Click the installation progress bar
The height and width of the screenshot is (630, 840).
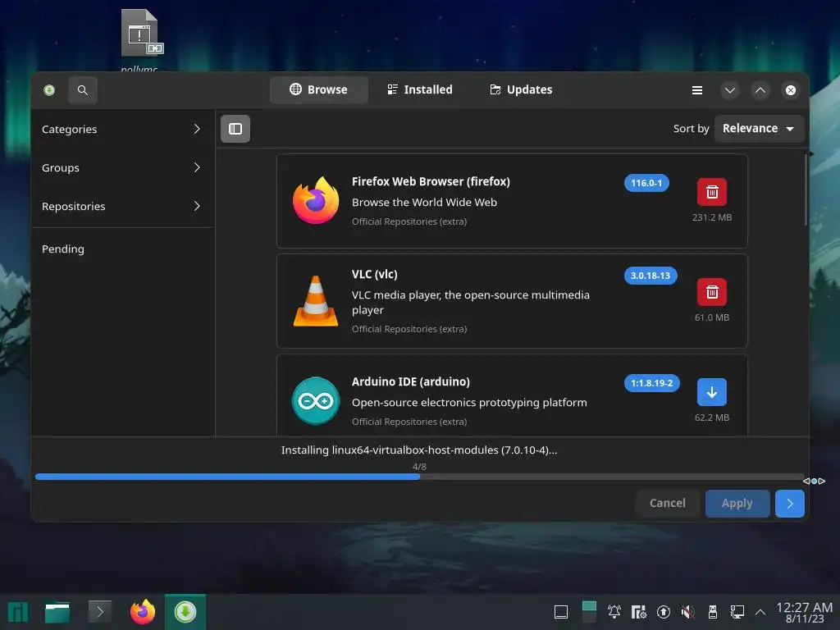point(419,477)
